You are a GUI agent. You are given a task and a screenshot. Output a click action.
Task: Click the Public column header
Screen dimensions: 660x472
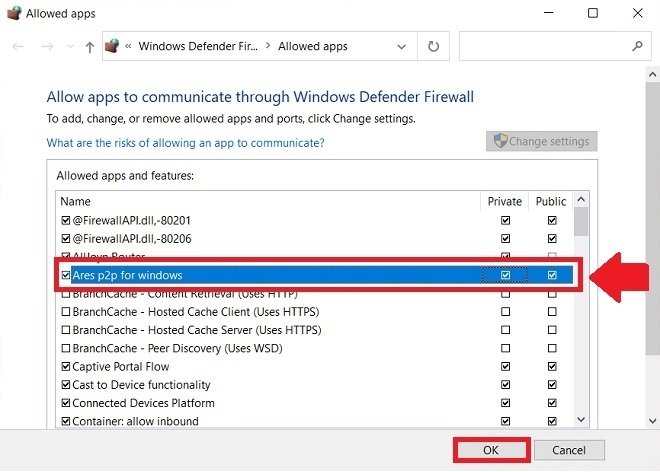[x=551, y=201]
